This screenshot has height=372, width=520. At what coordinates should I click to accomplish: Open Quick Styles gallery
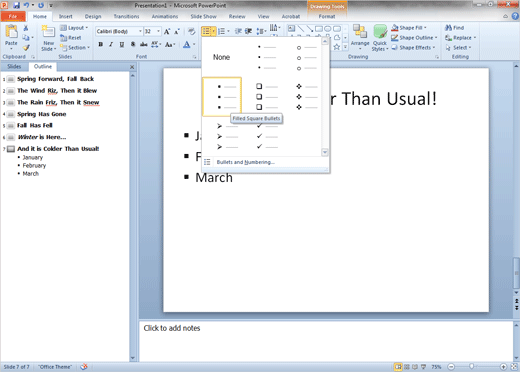[380, 38]
